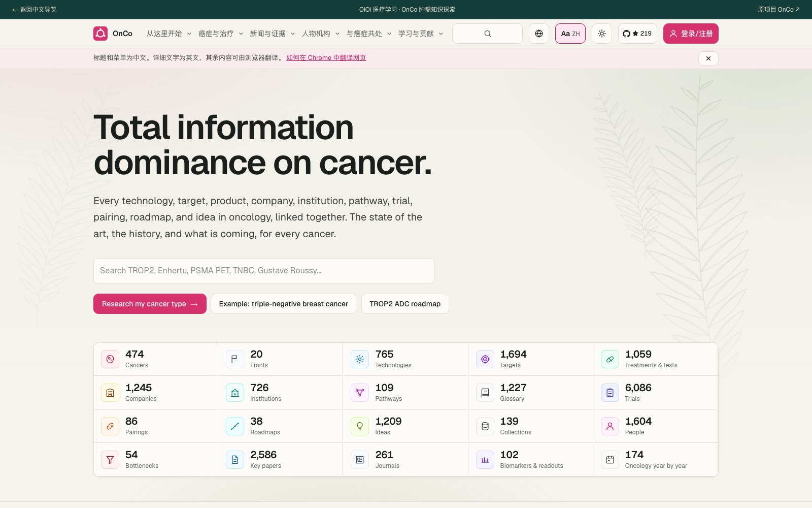Viewport: 812px width, 508px height.
Task: Toggle the light/dark theme sun button
Action: 602,34
